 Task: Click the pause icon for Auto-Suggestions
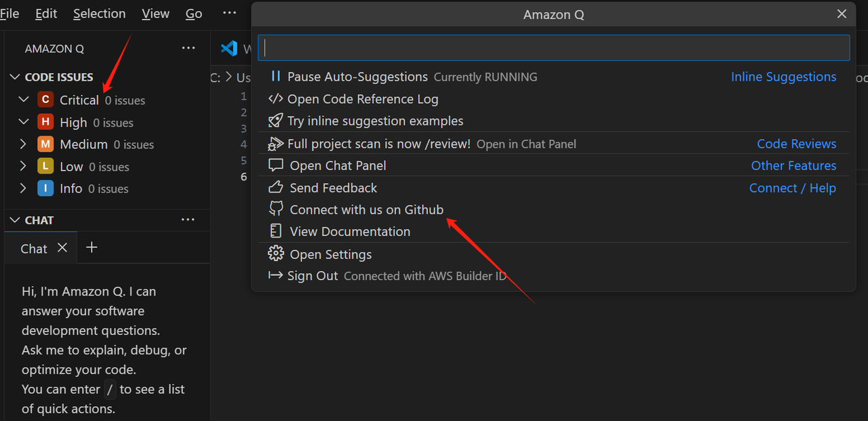coord(275,77)
